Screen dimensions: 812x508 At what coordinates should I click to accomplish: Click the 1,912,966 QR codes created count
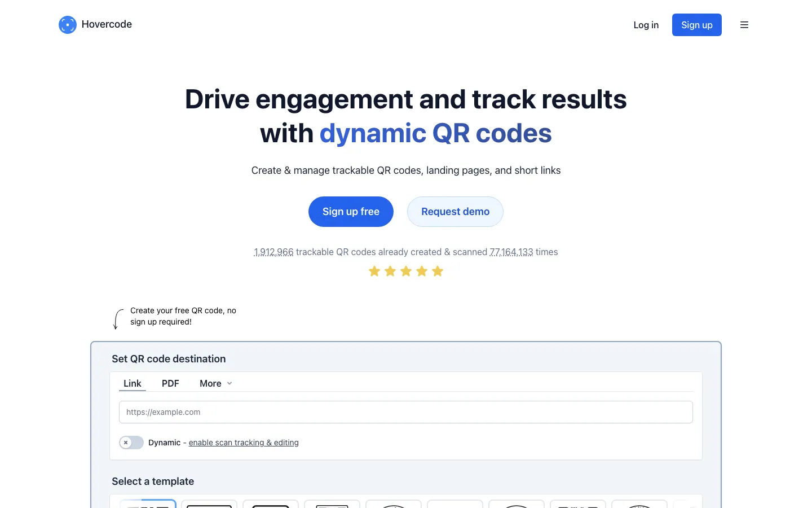click(273, 252)
